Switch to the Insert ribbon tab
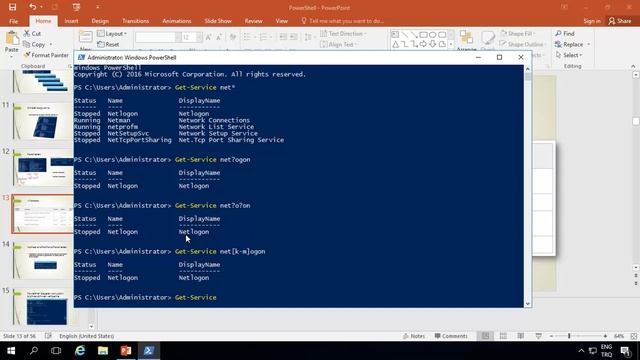Viewport: 640px width, 360px height. point(71,21)
